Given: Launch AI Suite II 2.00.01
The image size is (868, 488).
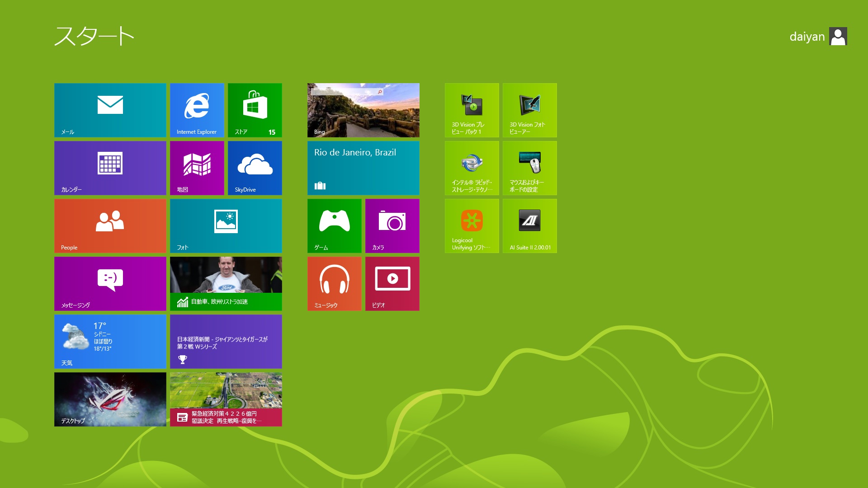Looking at the screenshot, I should [x=529, y=225].
